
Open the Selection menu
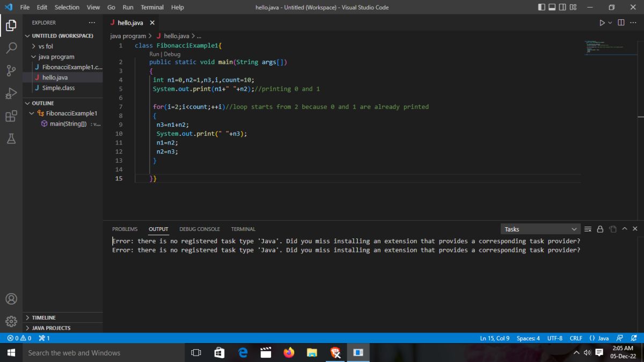coord(67,8)
